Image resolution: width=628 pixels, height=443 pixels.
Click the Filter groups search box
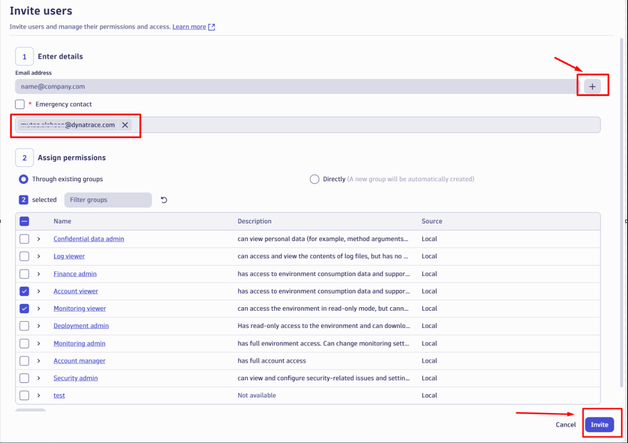[x=108, y=200]
